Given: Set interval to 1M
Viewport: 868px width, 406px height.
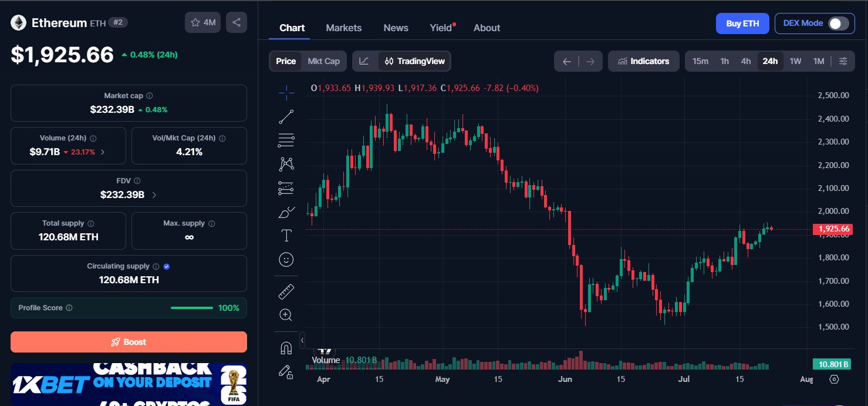Looking at the screenshot, I should (819, 61).
